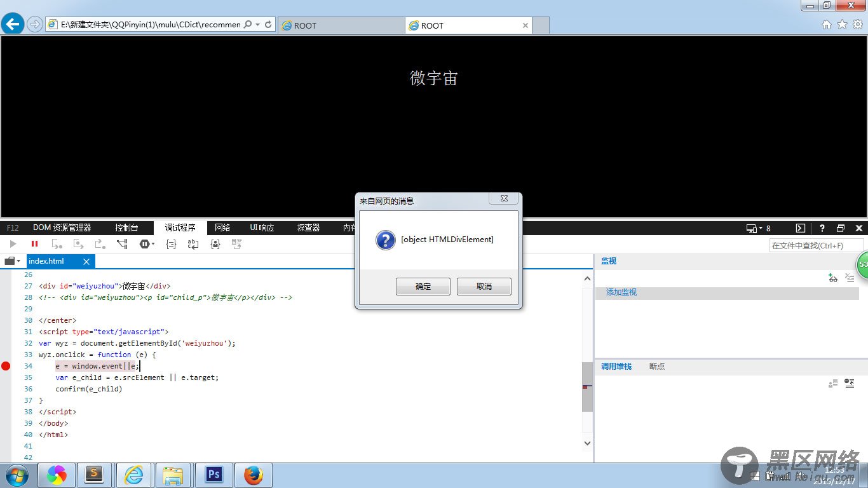Close the active ROOT browser tab
Image resolution: width=868 pixels, height=488 pixels.
click(526, 25)
